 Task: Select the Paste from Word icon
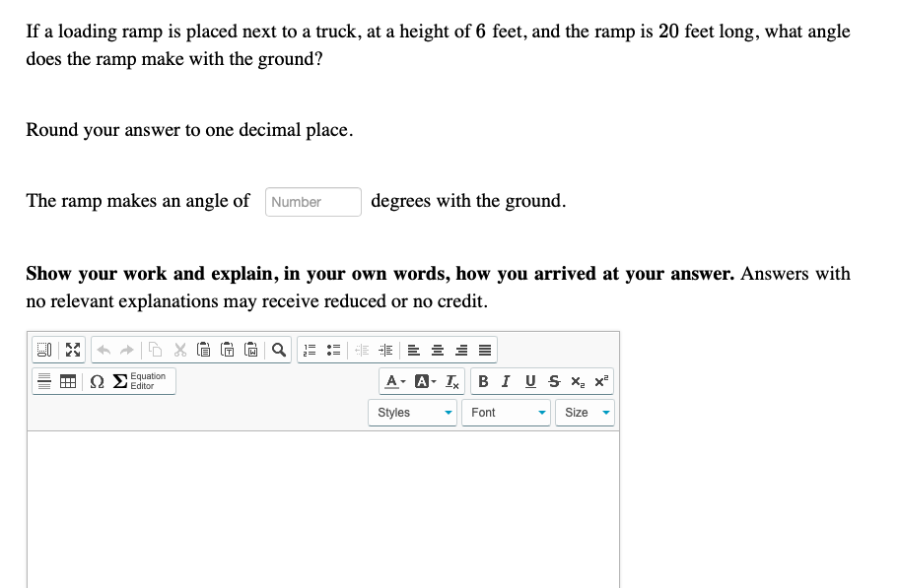(252, 348)
